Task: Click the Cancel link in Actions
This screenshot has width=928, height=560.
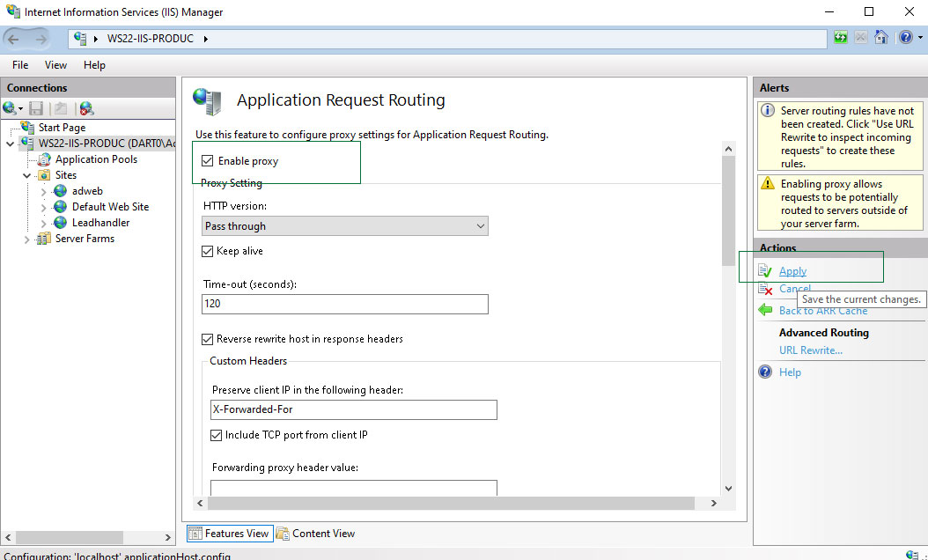Action: point(795,289)
